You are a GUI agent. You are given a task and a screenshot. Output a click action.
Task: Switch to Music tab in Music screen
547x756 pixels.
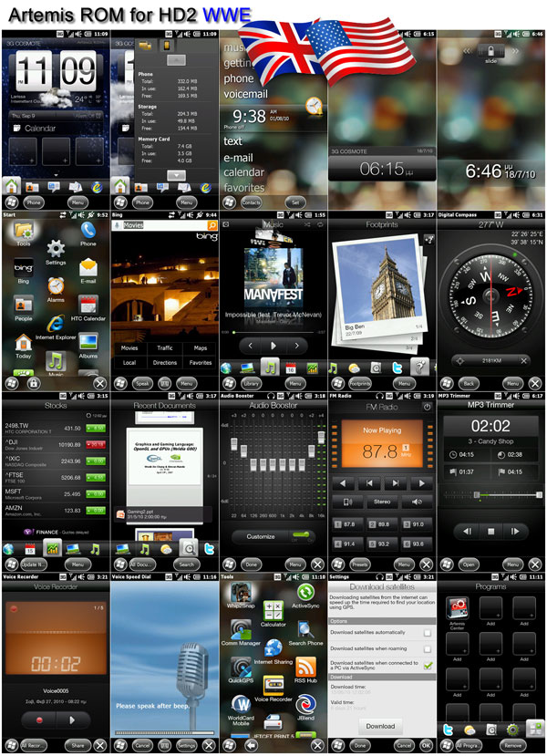click(271, 367)
